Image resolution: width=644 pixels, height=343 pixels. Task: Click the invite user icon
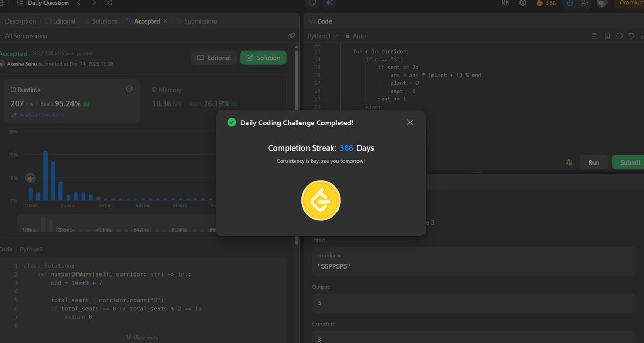click(584, 3)
